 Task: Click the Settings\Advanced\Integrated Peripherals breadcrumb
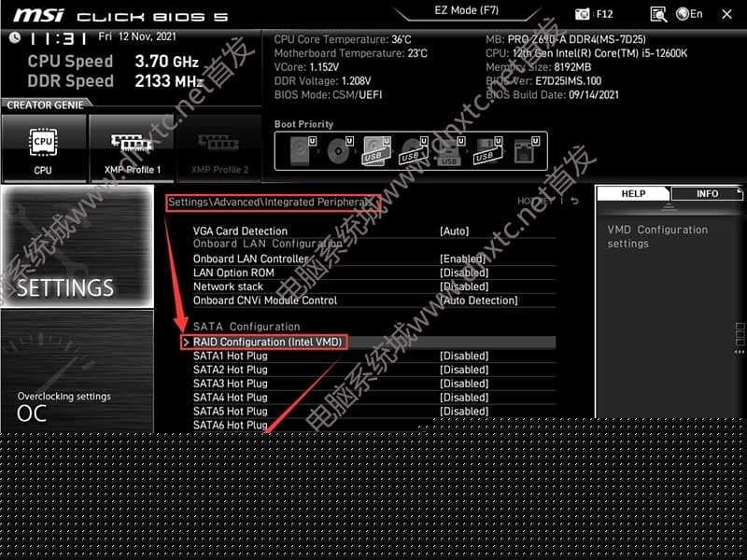point(271,202)
